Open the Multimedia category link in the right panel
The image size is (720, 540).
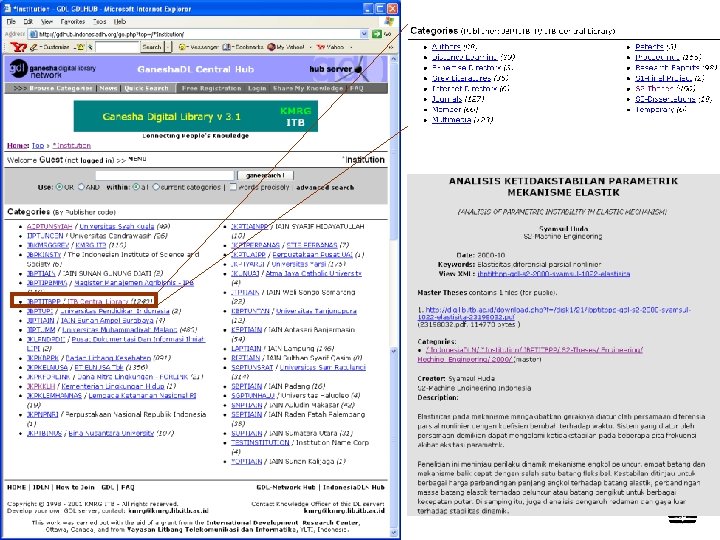coord(451,119)
